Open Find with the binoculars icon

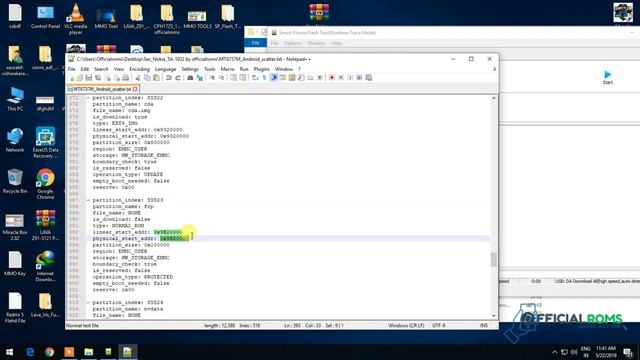[190, 78]
